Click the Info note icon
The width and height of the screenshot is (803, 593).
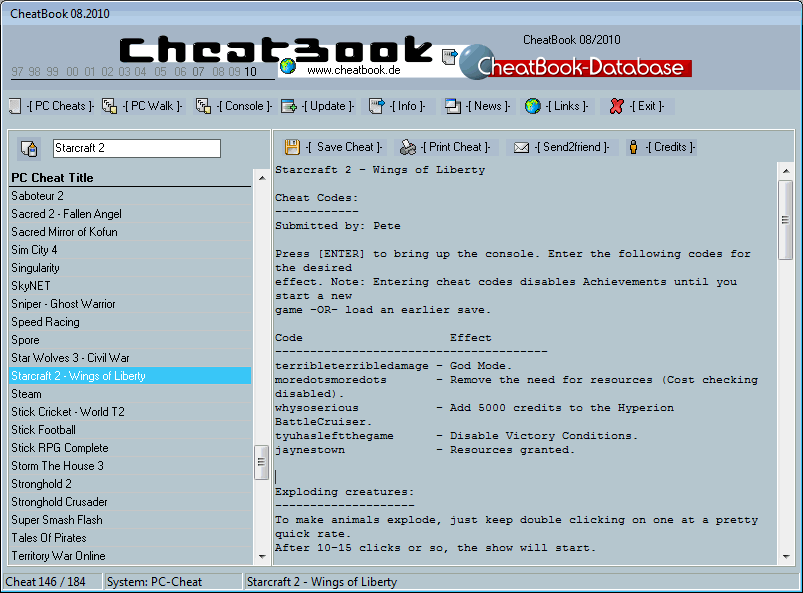(376, 106)
